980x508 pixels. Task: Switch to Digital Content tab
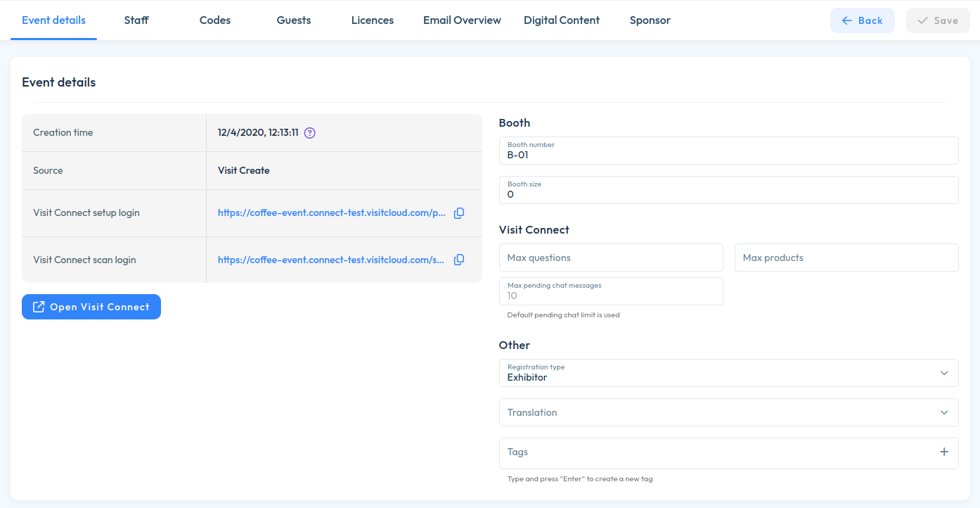coord(562,20)
